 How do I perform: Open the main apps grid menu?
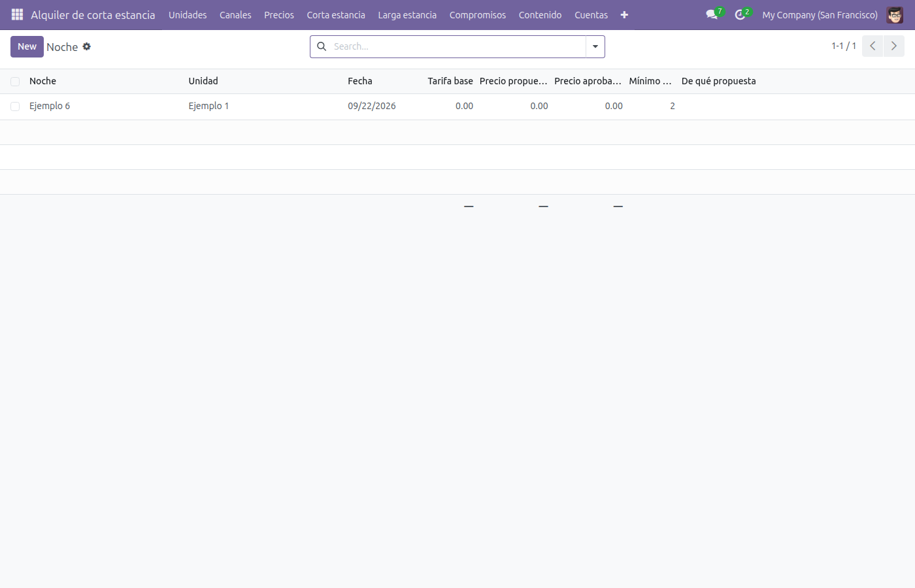[18, 14]
